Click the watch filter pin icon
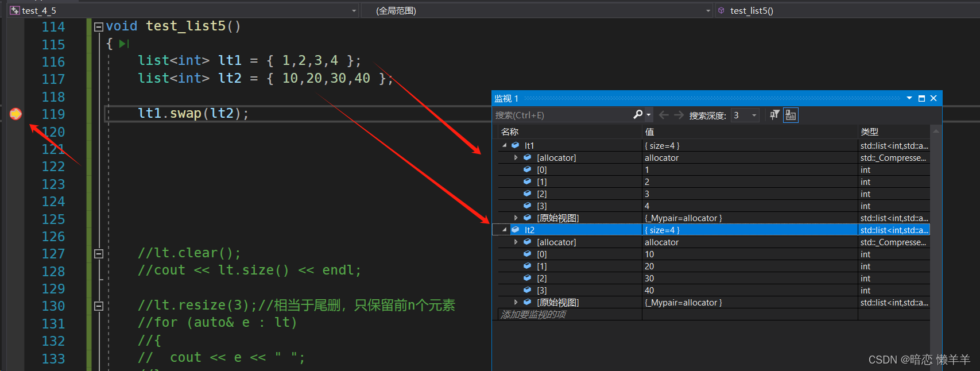The width and height of the screenshot is (980, 371). pyautogui.click(x=774, y=115)
